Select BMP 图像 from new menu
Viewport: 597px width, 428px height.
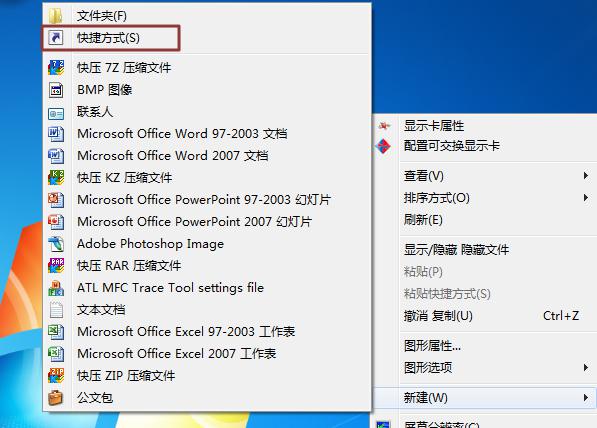(x=207, y=90)
